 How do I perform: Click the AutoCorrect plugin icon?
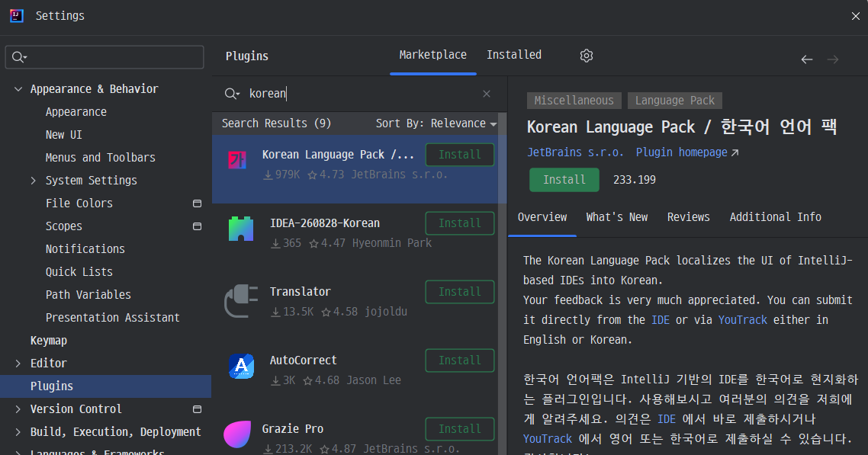(x=241, y=366)
